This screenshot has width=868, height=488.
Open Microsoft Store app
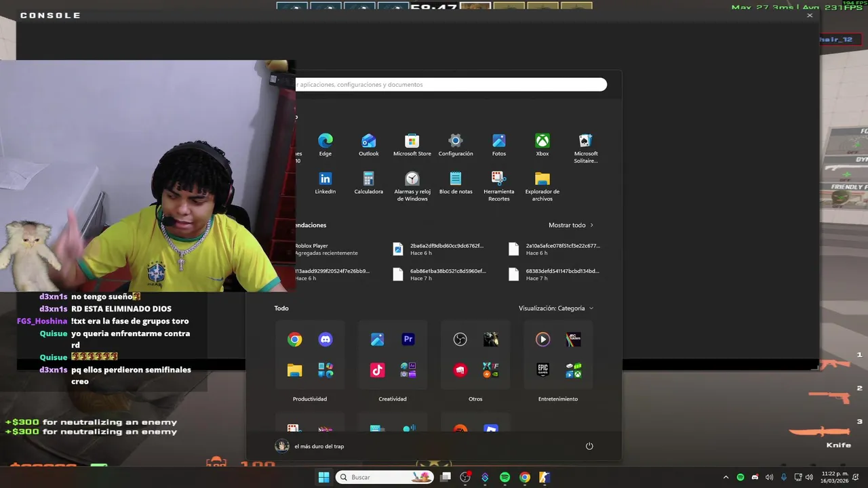[x=412, y=145]
